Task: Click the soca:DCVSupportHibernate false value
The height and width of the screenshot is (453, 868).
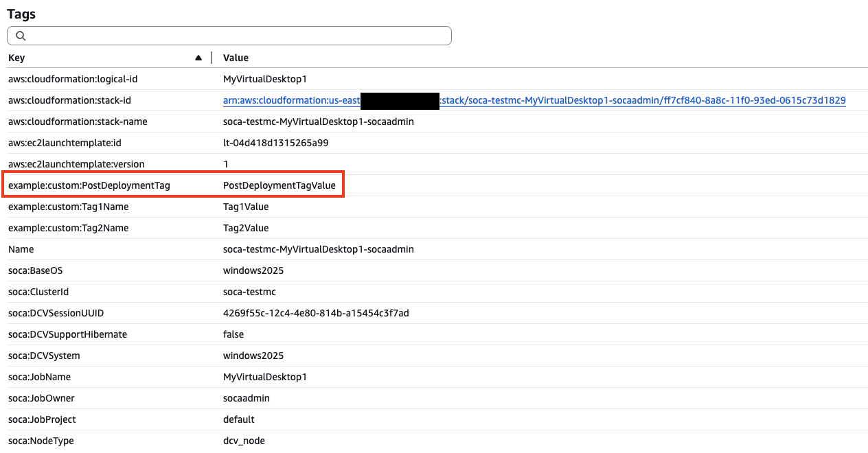Action: coord(233,334)
